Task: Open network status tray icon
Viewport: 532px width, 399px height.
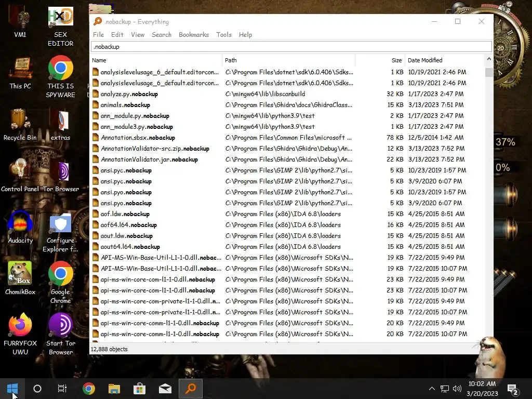Action: pyautogui.click(x=445, y=389)
